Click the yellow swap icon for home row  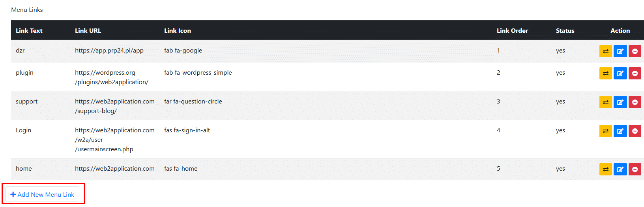(605, 169)
